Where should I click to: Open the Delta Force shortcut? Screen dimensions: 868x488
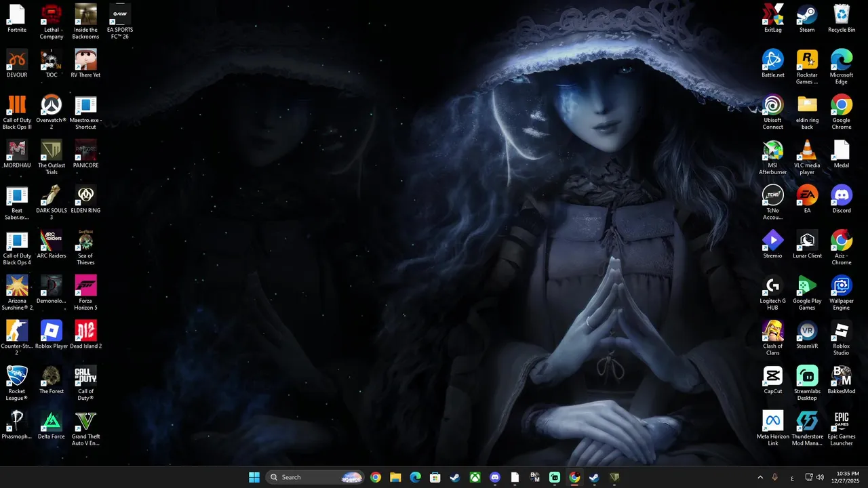[x=52, y=426]
